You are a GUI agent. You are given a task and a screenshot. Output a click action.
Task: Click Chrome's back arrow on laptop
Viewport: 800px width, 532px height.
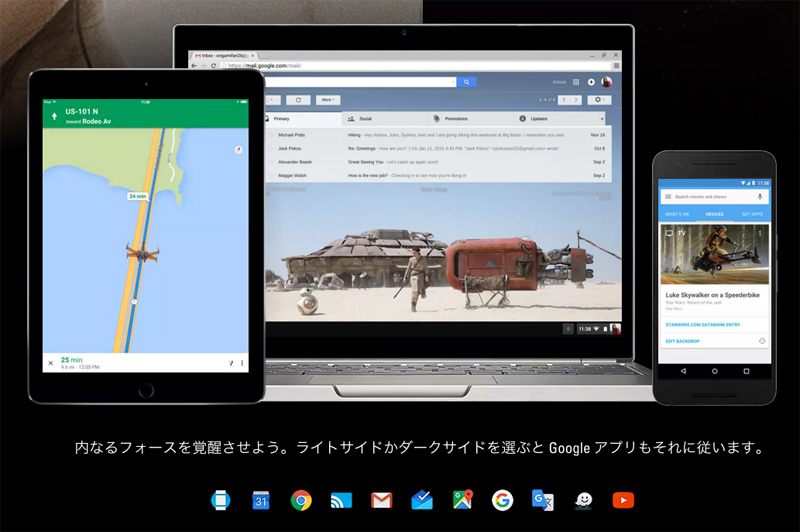194,66
